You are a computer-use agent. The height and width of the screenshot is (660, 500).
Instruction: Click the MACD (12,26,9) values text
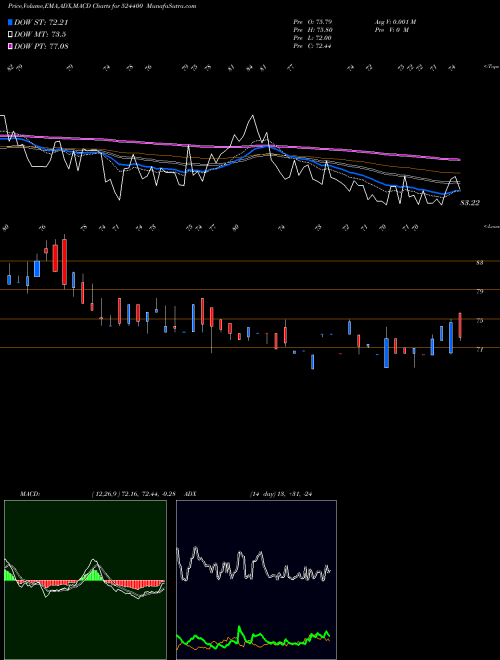tap(136, 494)
